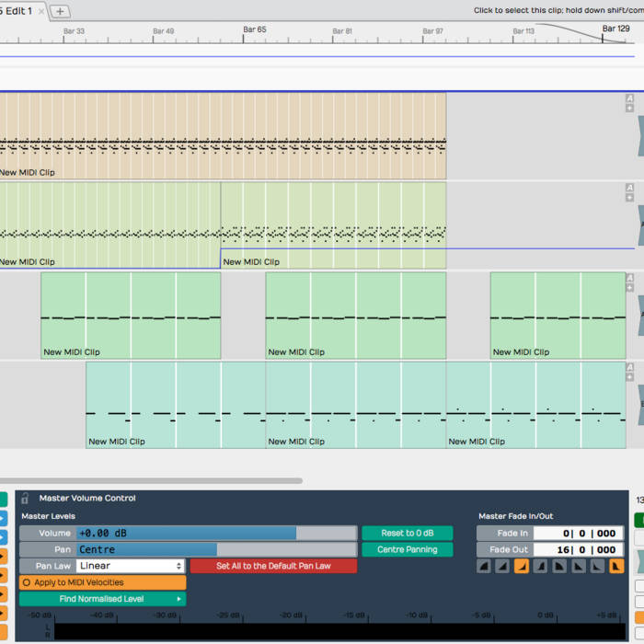Switch to the Edit 1 tab
Image resolution: width=644 pixels, height=644 pixels.
pos(18,11)
